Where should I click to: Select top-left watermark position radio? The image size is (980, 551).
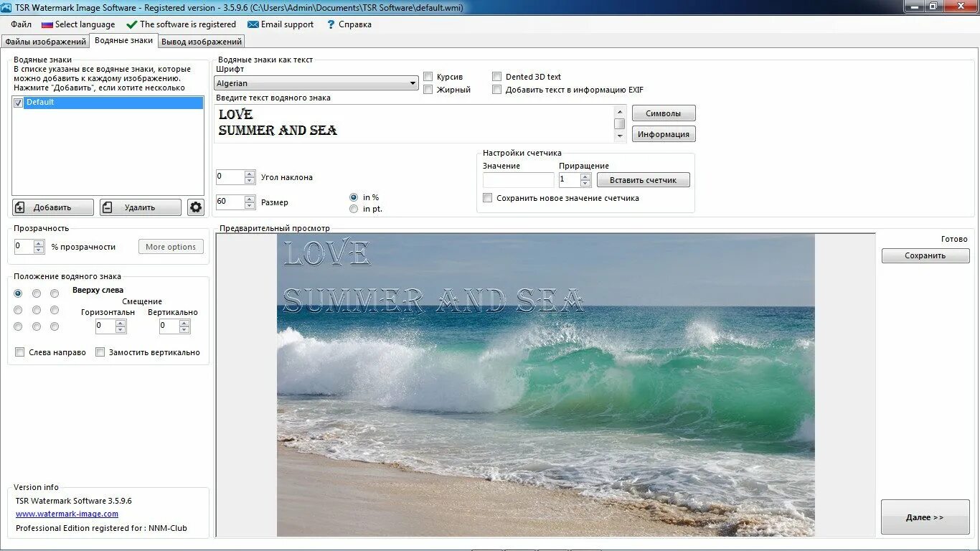coord(18,293)
